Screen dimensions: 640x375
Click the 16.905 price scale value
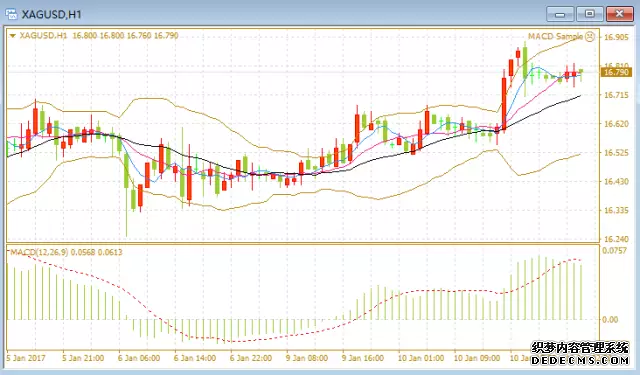pyautogui.click(x=616, y=38)
